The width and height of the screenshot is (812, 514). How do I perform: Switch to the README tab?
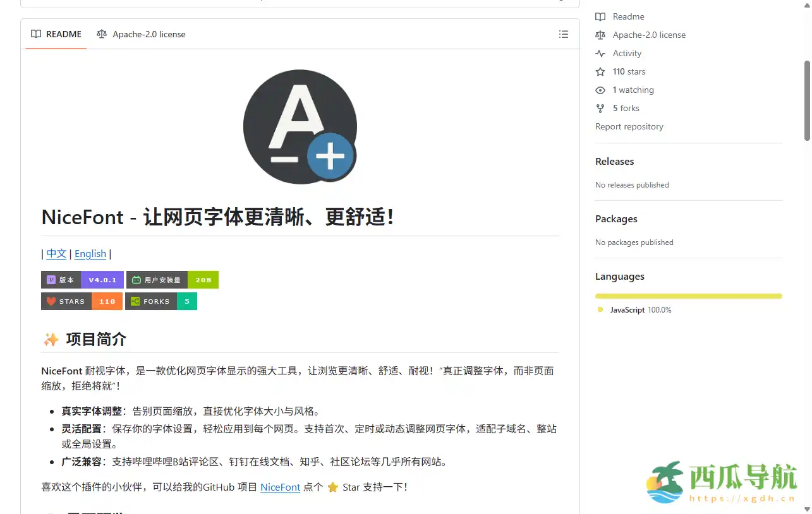(56, 34)
